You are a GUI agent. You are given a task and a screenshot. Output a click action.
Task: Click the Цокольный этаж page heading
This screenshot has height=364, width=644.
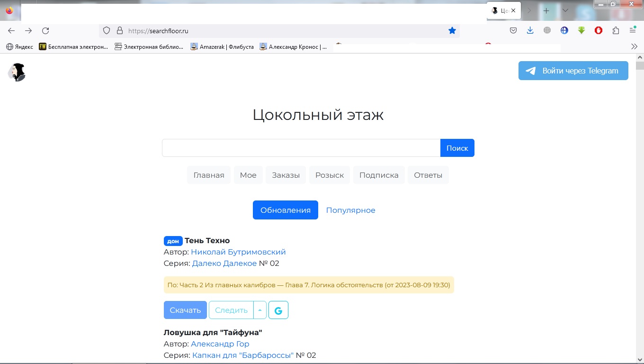[x=318, y=115]
